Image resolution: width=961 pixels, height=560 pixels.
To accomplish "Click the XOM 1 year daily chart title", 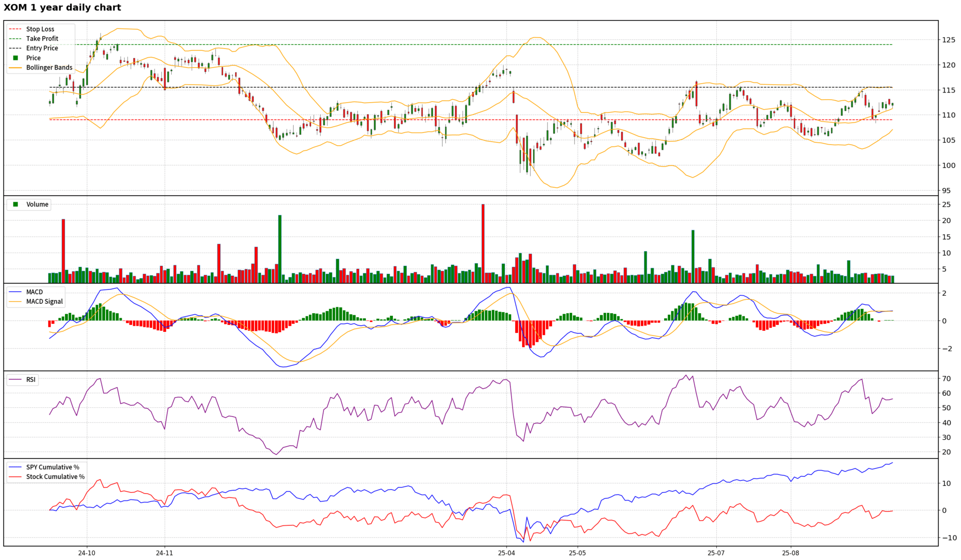I will (x=63, y=8).
